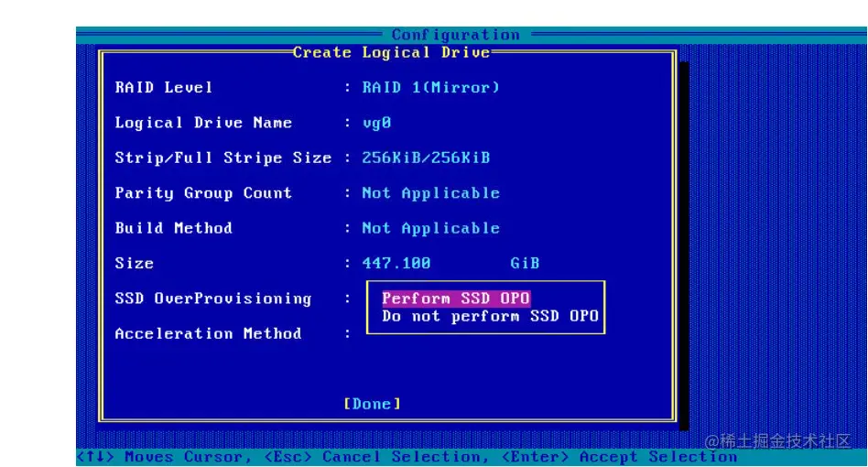Click the 'RAID Level' label
Image resolution: width=868 pixels, height=467 pixels.
pos(163,87)
